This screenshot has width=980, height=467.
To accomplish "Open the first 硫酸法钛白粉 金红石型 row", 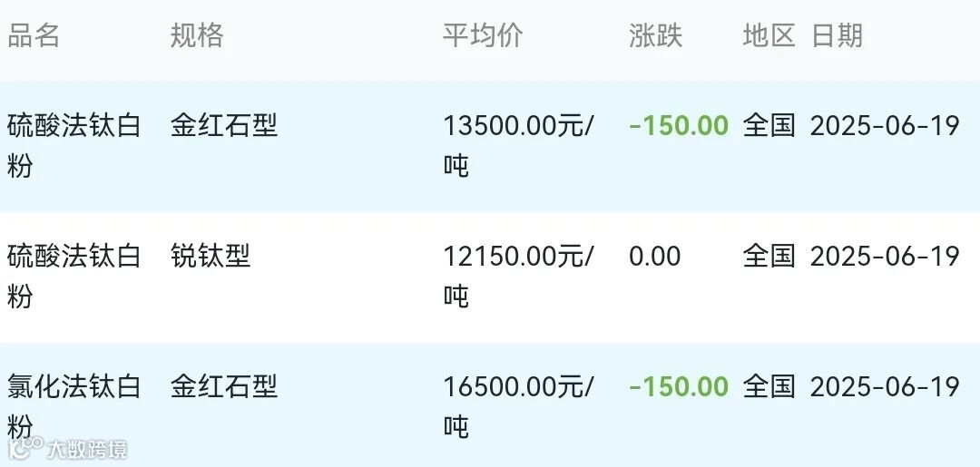I will 490,147.
